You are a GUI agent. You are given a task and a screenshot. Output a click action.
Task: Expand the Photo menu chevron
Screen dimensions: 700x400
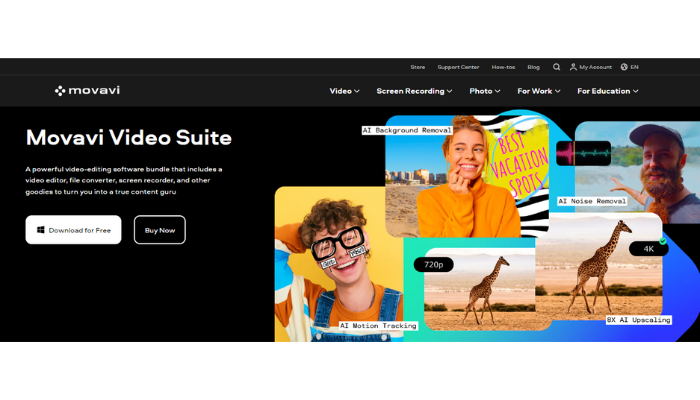tap(497, 91)
